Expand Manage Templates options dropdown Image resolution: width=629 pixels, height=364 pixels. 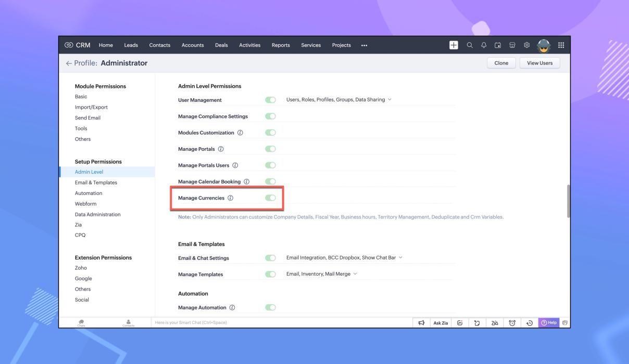coord(355,274)
